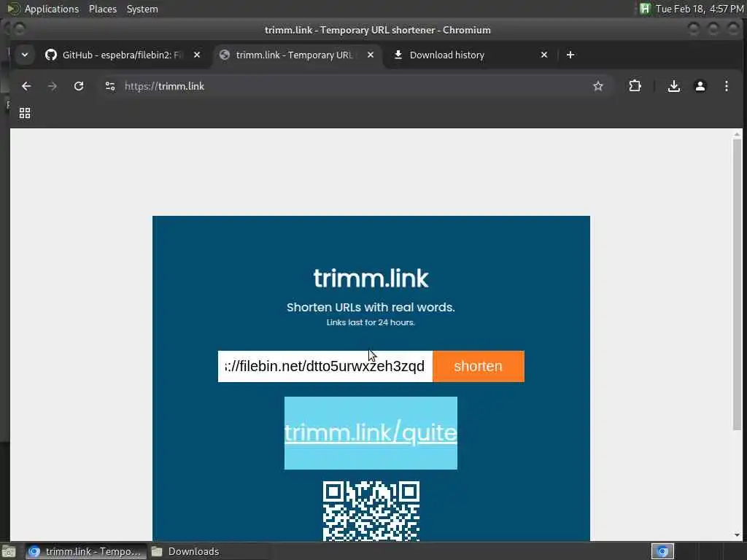Open a new tab with the plus button
Image resolution: width=747 pixels, height=560 pixels.
click(570, 55)
